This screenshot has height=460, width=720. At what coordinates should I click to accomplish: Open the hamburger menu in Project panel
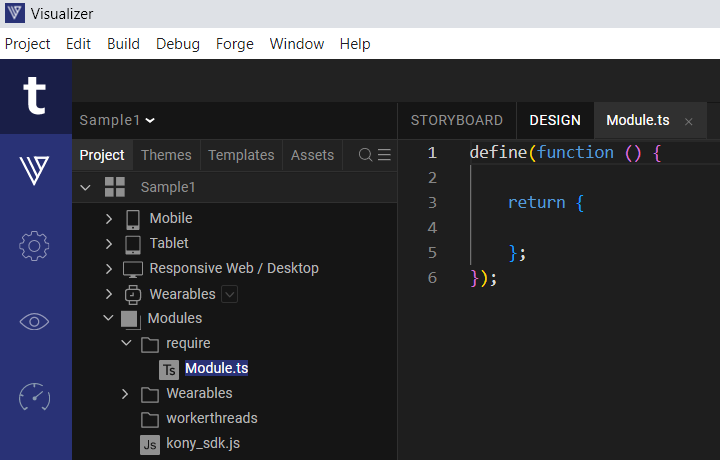click(384, 155)
